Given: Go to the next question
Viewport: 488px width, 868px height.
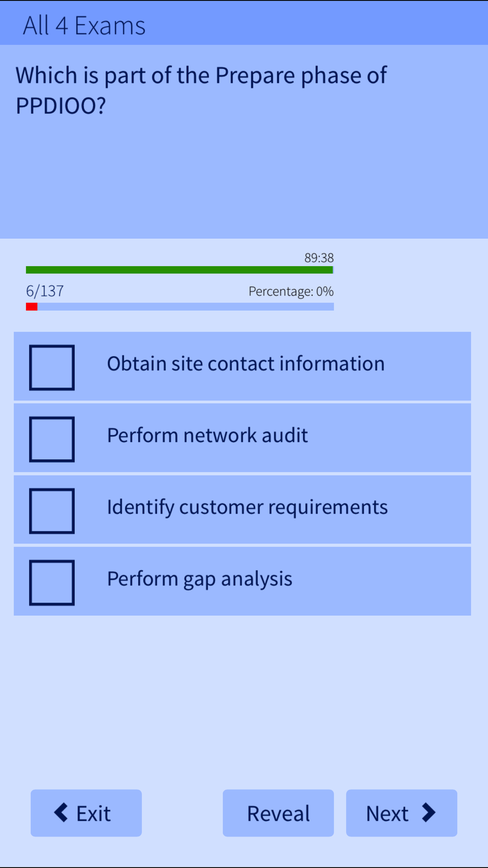Looking at the screenshot, I should pyautogui.click(x=402, y=813).
